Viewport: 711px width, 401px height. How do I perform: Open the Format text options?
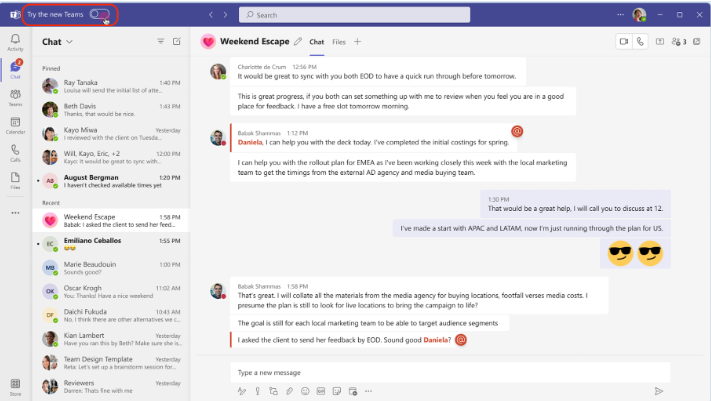(242, 391)
